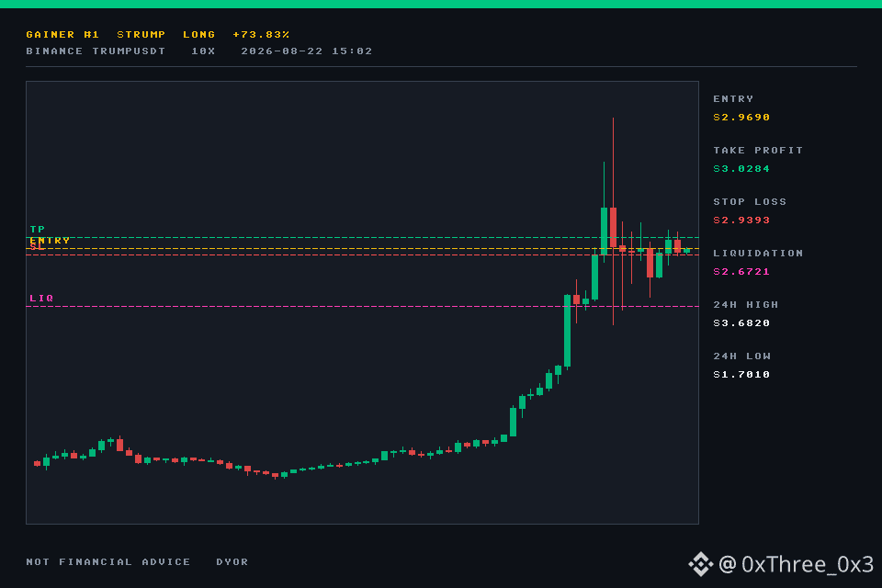Click the STOP LOSS heading
Viewport: 882px width, 588px height.
click(750, 202)
